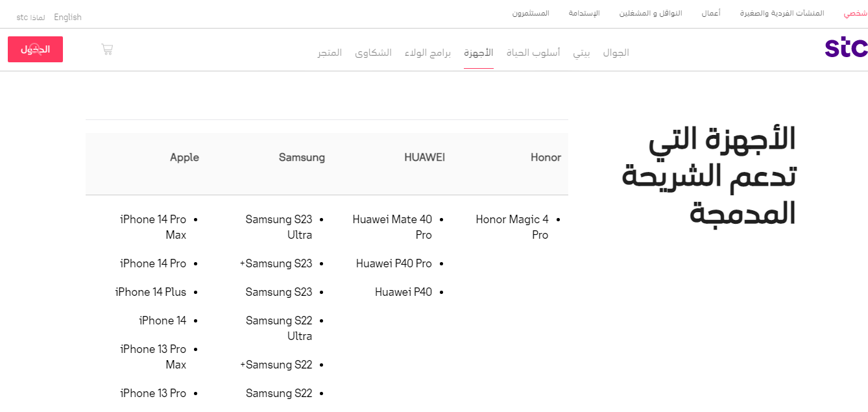Click 'Samsung S22 Ultra' entry
The image size is (868, 412).
(279, 328)
